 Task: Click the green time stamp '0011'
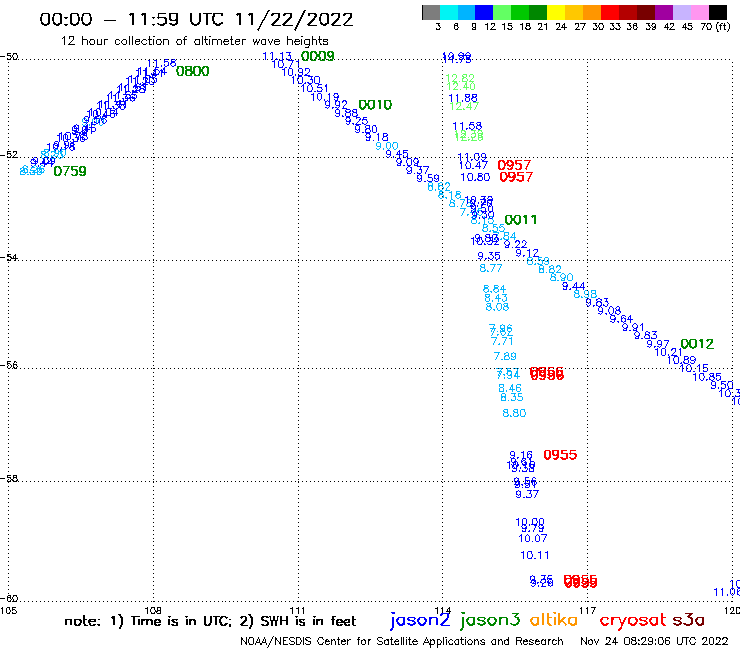click(521, 220)
